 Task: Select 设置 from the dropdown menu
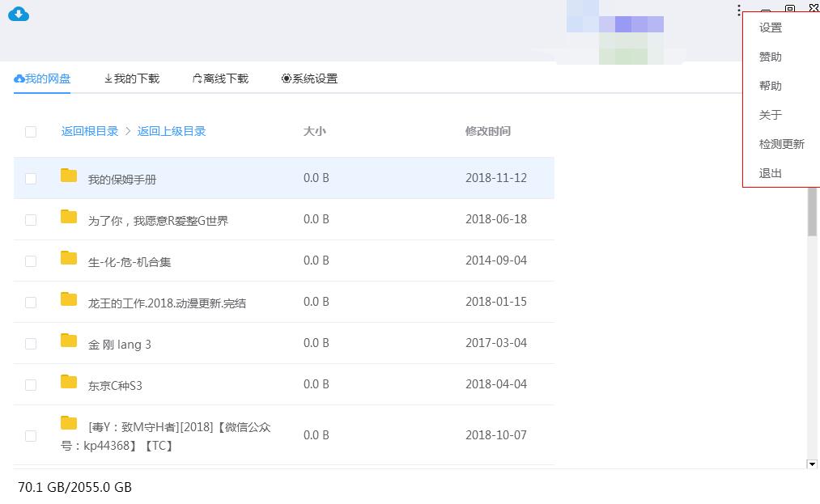(771, 28)
